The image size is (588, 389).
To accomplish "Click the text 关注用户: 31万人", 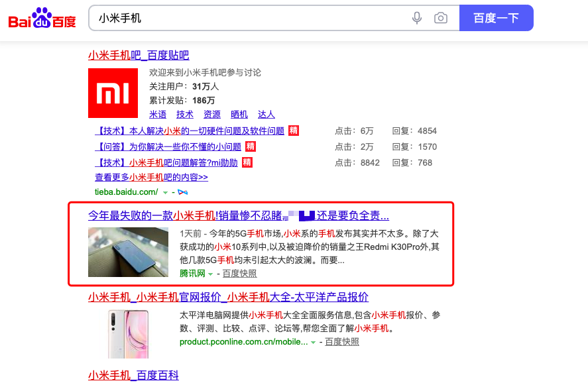I will coord(184,87).
